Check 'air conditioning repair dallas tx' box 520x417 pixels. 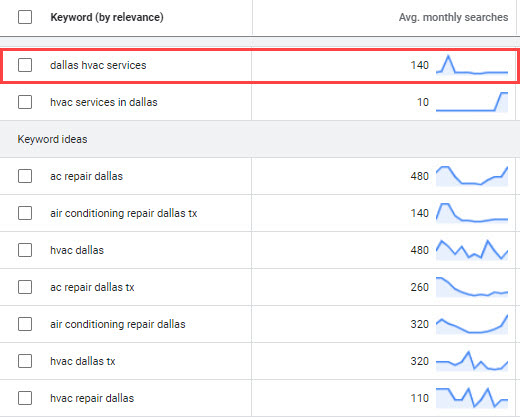coord(25,213)
